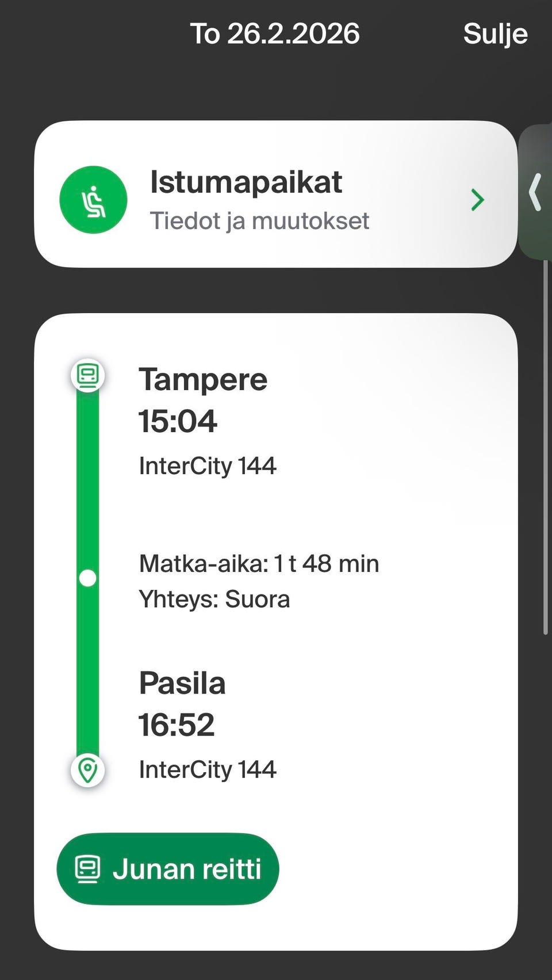Select the Pasila station name
552x980 pixels.
pos(182,684)
